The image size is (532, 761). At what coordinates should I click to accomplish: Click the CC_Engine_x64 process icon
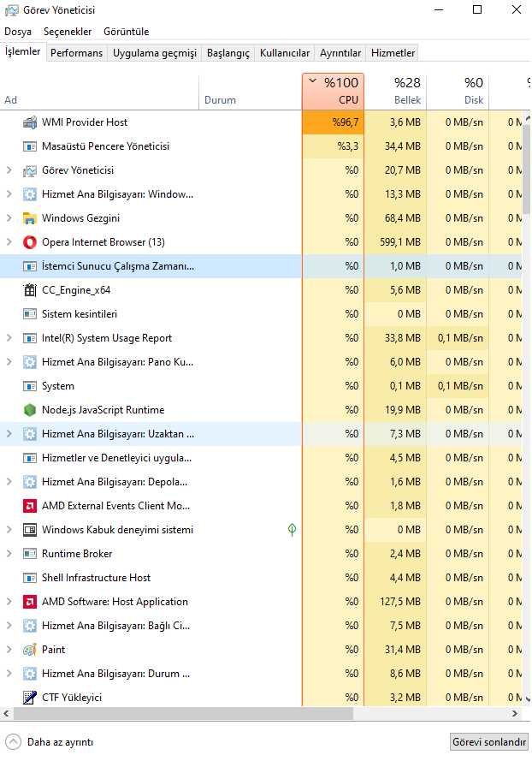[30, 290]
